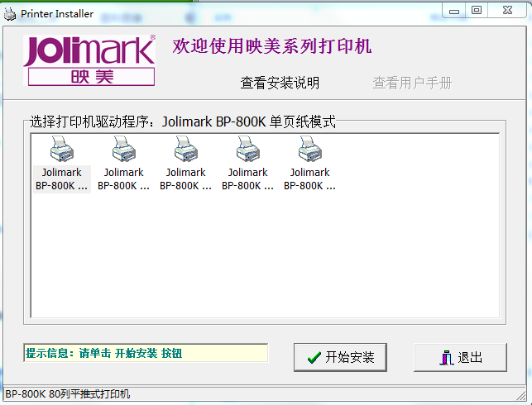Close the Printer Installer window
The height and width of the screenshot is (405, 532).
[x=506, y=10]
